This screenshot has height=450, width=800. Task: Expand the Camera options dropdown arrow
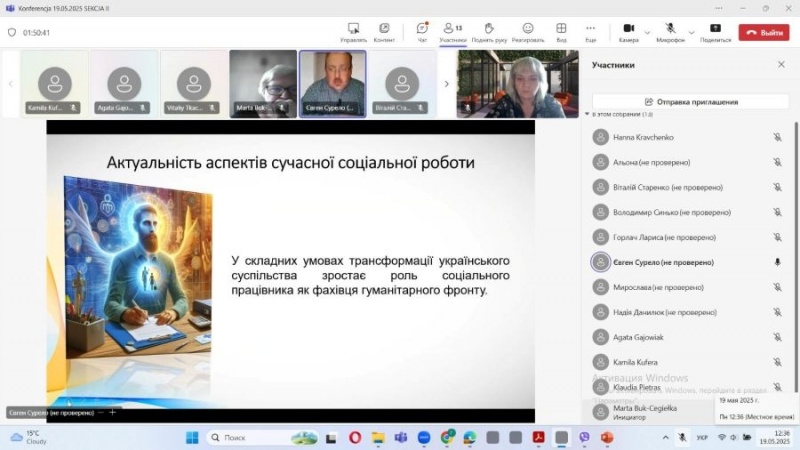(647, 32)
